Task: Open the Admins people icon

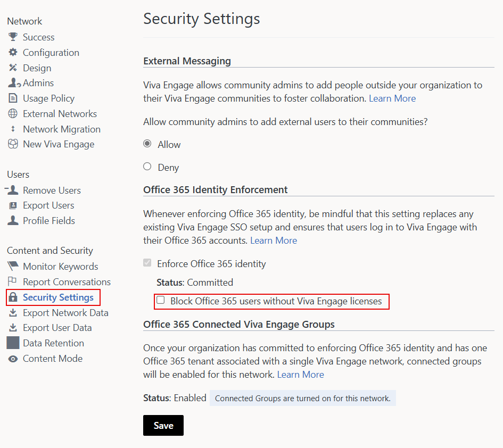Action: (13, 83)
